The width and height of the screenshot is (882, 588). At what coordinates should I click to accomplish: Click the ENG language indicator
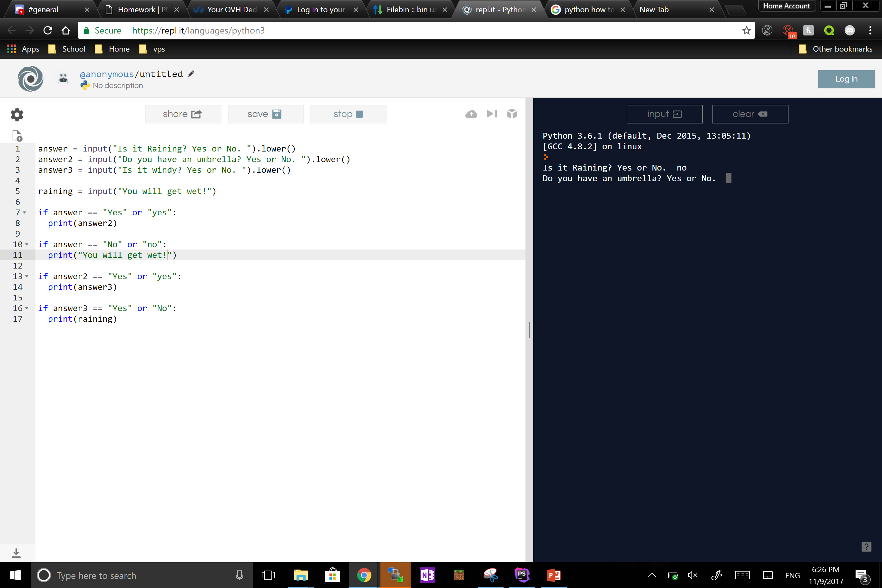pyautogui.click(x=792, y=575)
